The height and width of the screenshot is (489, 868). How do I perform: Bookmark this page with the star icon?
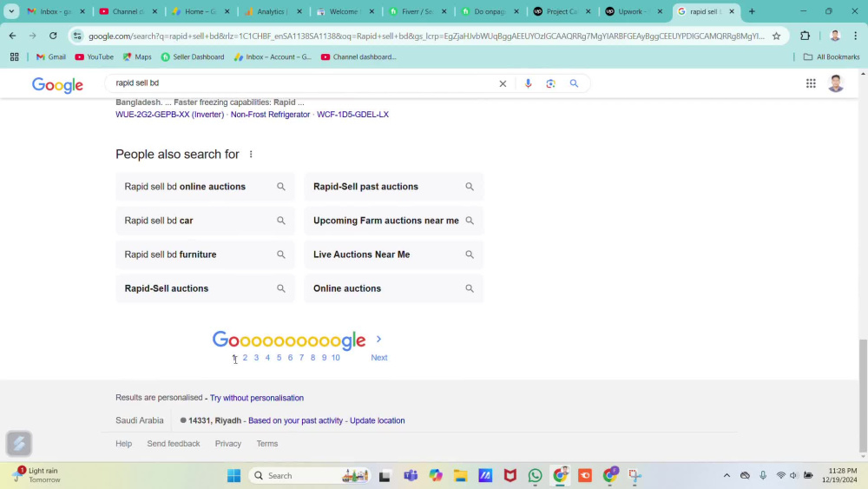click(776, 36)
